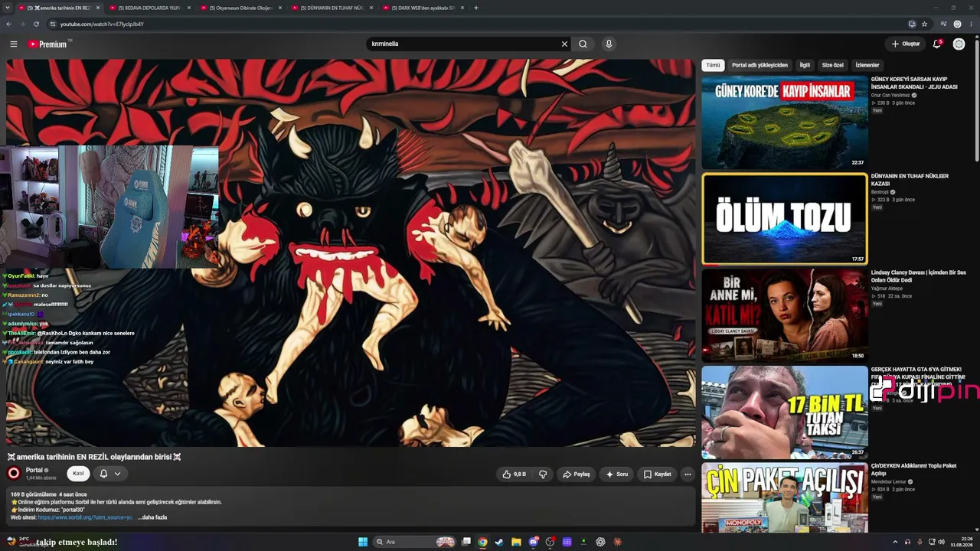Open ChatGPT from the taskbar
The width and height of the screenshot is (980, 551).
pyautogui.click(x=600, y=542)
